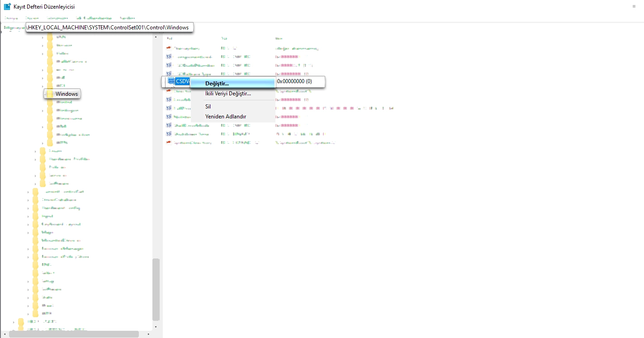Screen dimensions: 644x338
Task: Click the DWORD icon beside the CSDV value
Action: 171,81
